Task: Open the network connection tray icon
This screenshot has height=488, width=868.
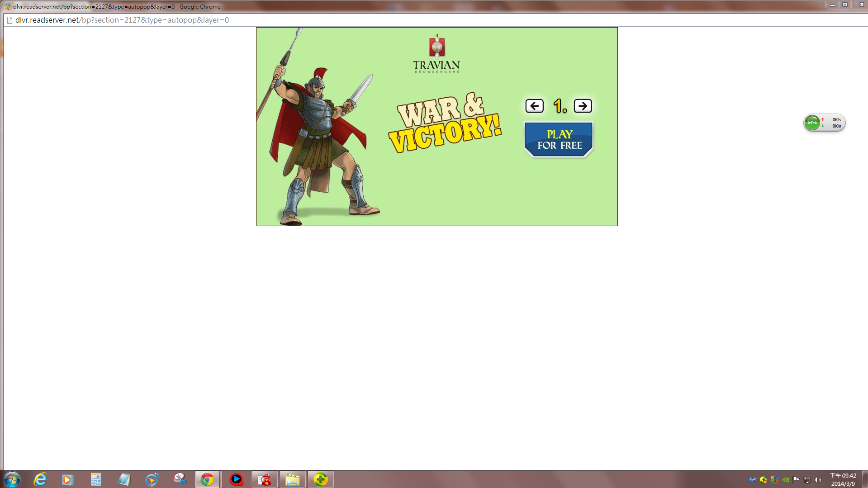Action: point(807,480)
